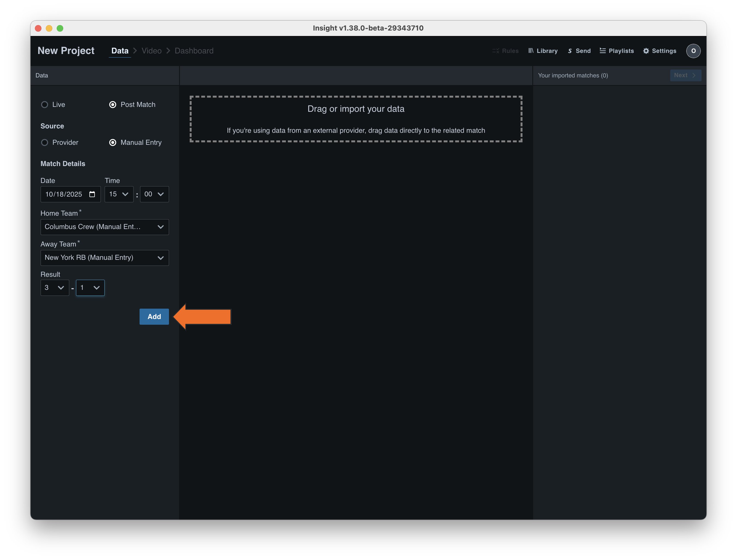This screenshot has width=737, height=560.
Task: Switch to the Dashboard step tab
Action: [x=194, y=51]
